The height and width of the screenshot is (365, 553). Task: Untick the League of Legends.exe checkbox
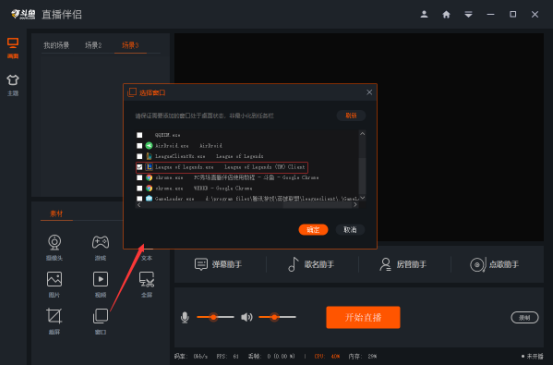tap(140, 167)
